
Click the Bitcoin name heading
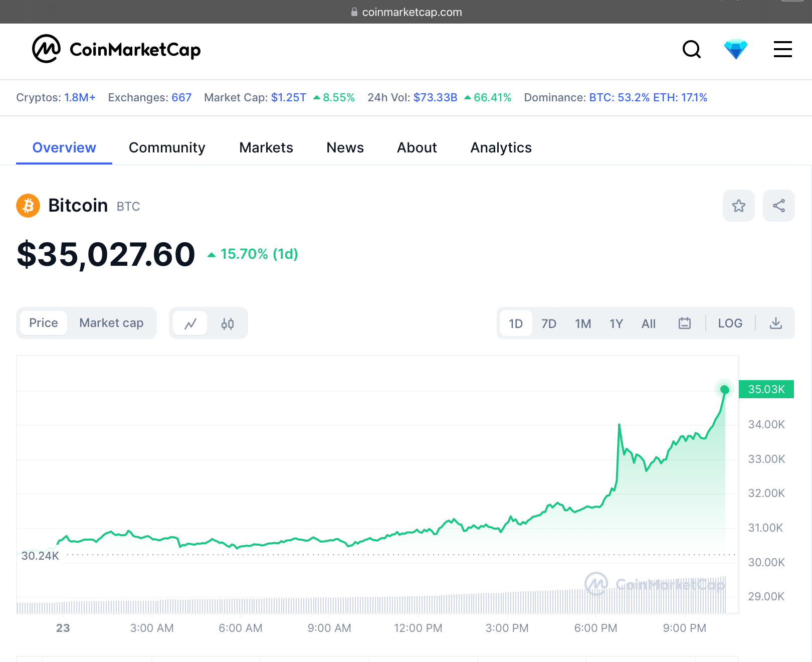78,206
